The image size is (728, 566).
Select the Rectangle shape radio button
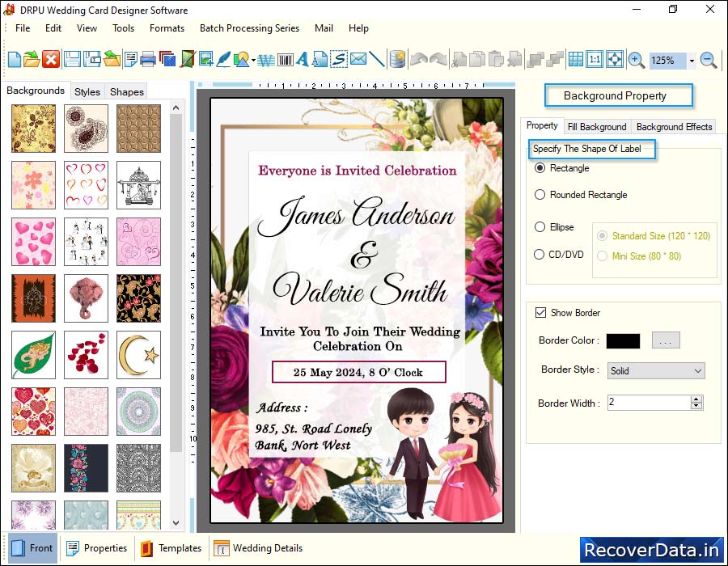[540, 168]
